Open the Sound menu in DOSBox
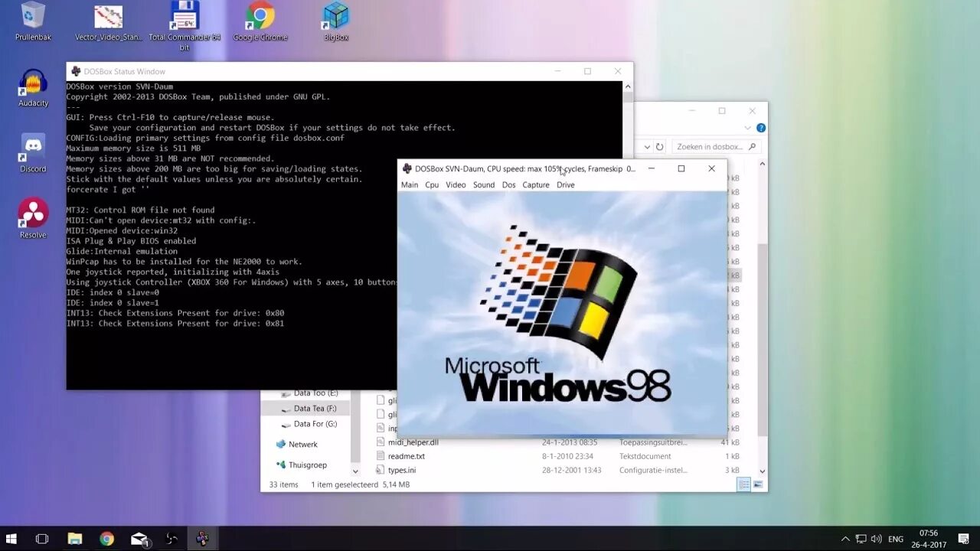This screenshot has width=980, height=551. point(484,184)
